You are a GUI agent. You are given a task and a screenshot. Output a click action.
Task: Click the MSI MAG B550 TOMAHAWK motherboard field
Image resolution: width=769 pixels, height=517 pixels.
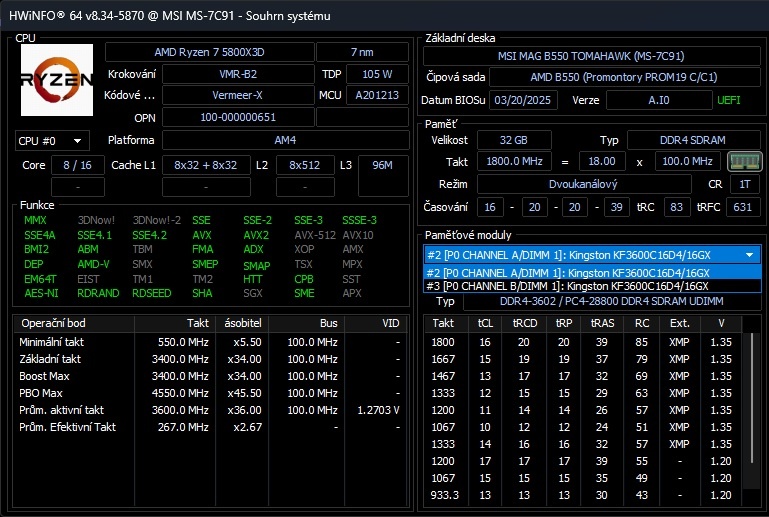click(x=593, y=56)
